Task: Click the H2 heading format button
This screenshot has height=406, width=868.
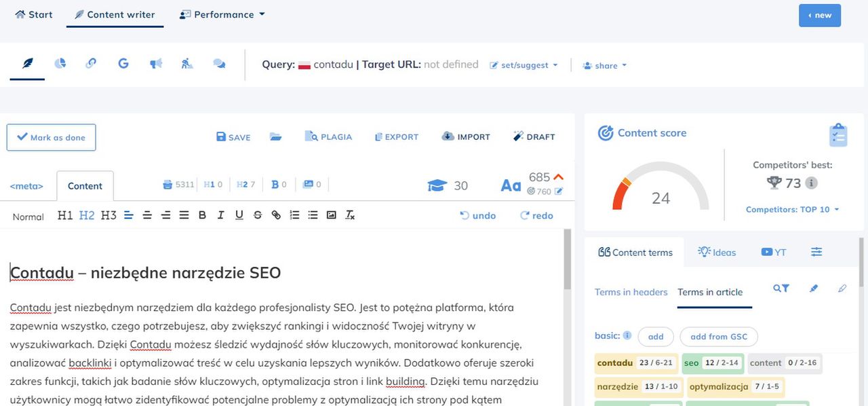Action: pos(87,215)
